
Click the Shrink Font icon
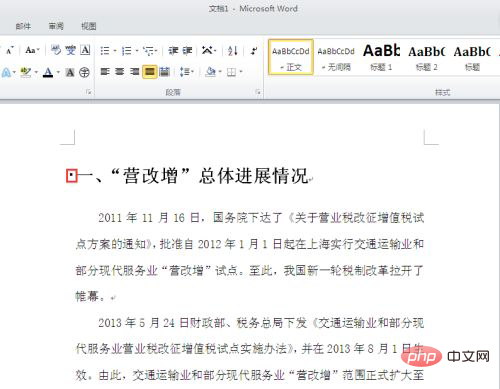(x=9, y=51)
